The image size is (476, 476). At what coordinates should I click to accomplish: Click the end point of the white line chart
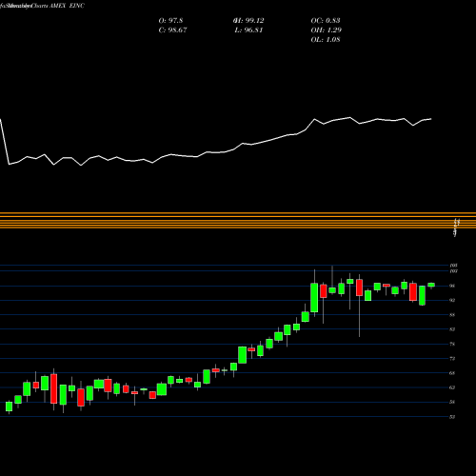point(431,119)
